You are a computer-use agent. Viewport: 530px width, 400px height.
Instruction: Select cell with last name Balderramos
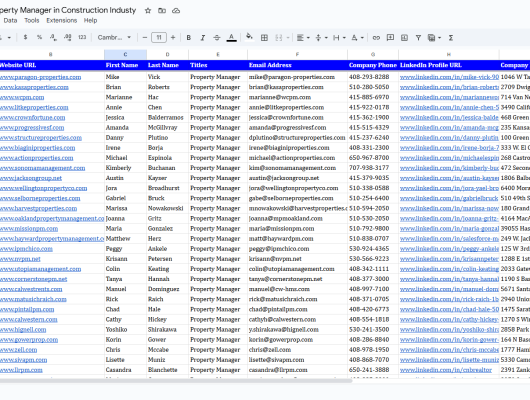167,118
